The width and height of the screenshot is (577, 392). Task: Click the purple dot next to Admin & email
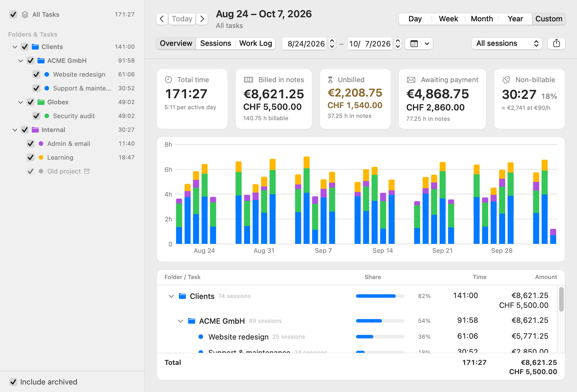(x=41, y=143)
